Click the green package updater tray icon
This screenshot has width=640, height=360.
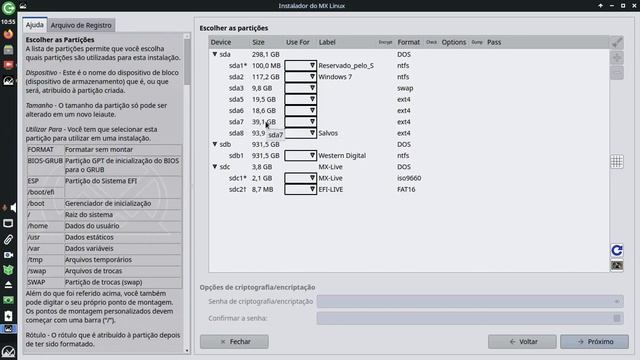8,269
